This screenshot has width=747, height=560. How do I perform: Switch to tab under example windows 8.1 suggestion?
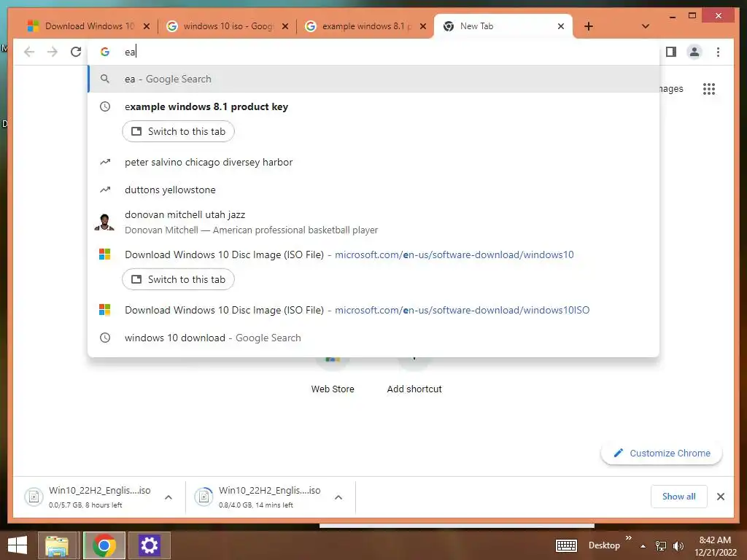pos(178,131)
